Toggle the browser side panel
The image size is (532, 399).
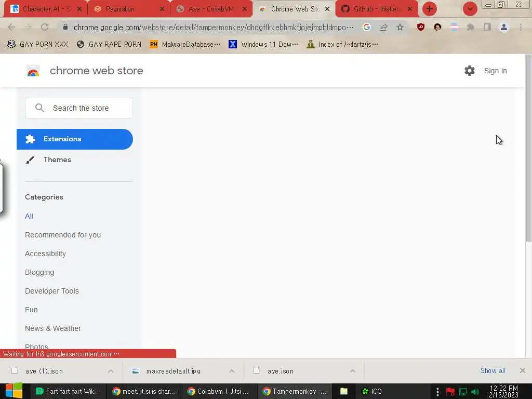(487, 27)
